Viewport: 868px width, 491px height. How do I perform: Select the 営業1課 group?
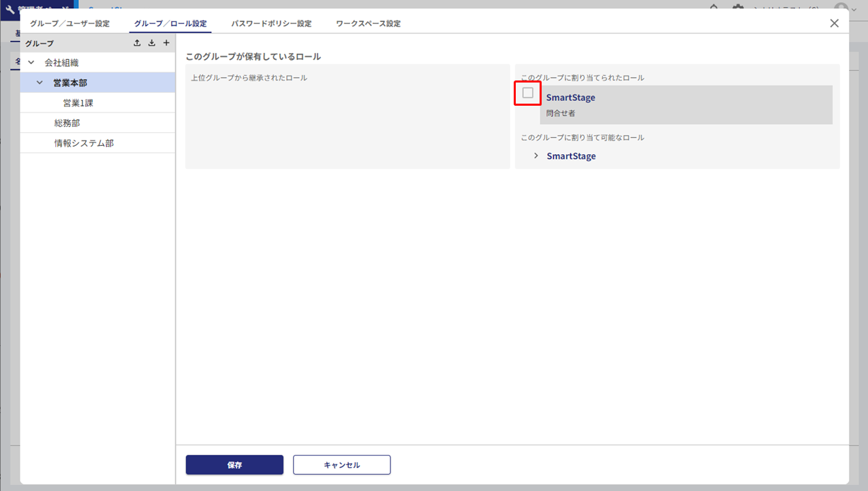click(78, 103)
